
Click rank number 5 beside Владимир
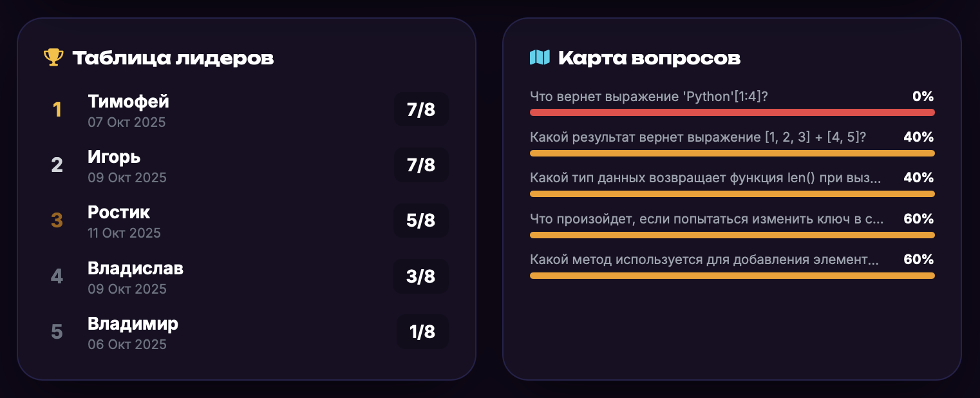point(57,332)
